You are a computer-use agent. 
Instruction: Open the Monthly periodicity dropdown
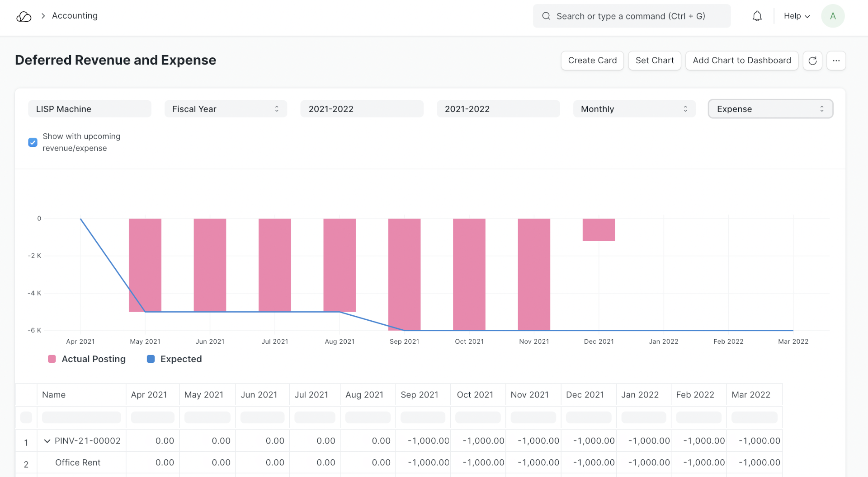click(x=634, y=109)
